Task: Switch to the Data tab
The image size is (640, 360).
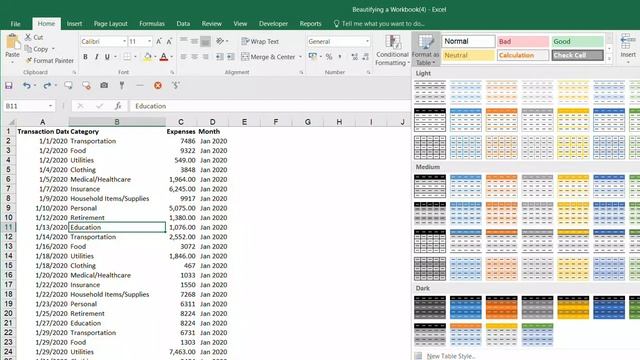Action: pos(183,24)
